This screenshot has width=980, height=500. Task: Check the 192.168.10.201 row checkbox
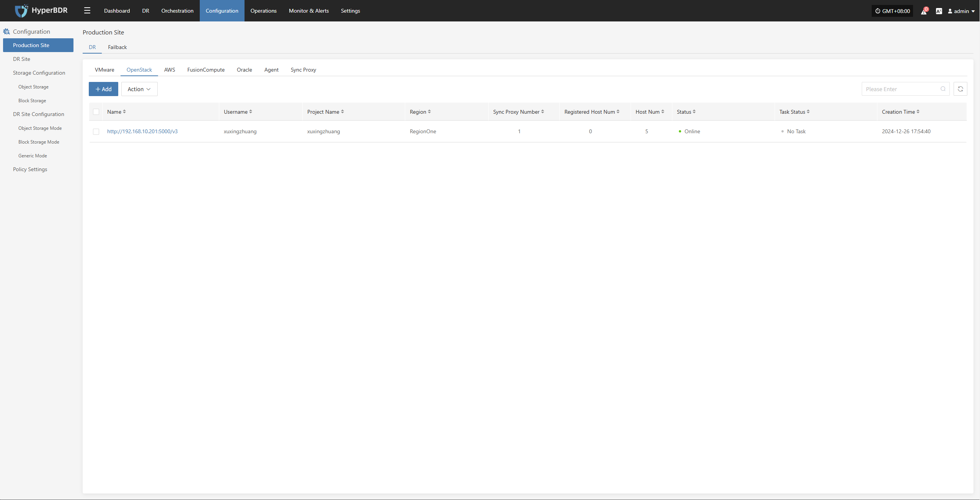[x=96, y=131]
